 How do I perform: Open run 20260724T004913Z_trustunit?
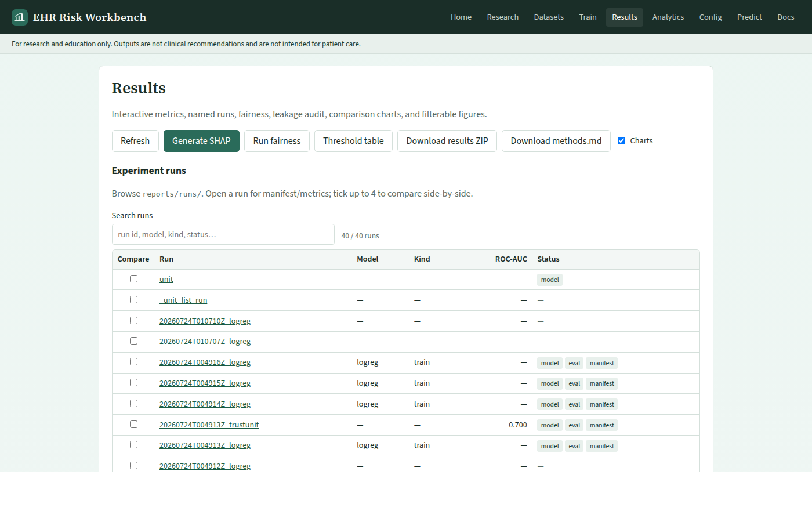click(209, 425)
